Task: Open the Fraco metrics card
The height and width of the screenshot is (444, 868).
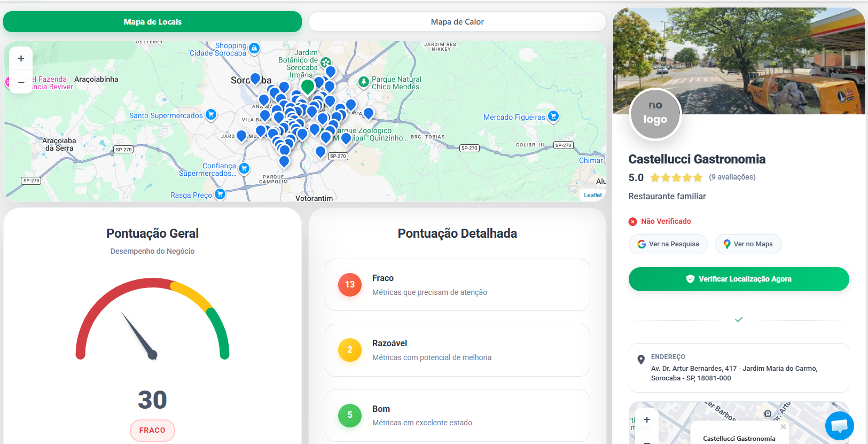Action: [x=457, y=285]
